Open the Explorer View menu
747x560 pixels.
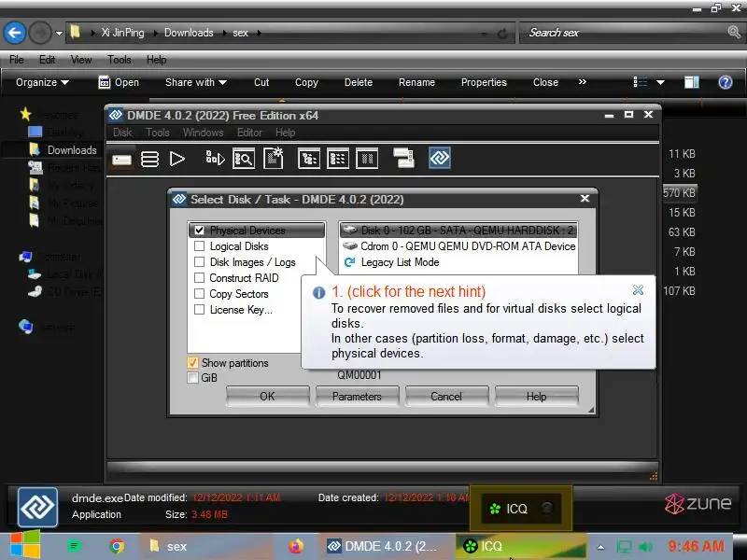coord(81,60)
